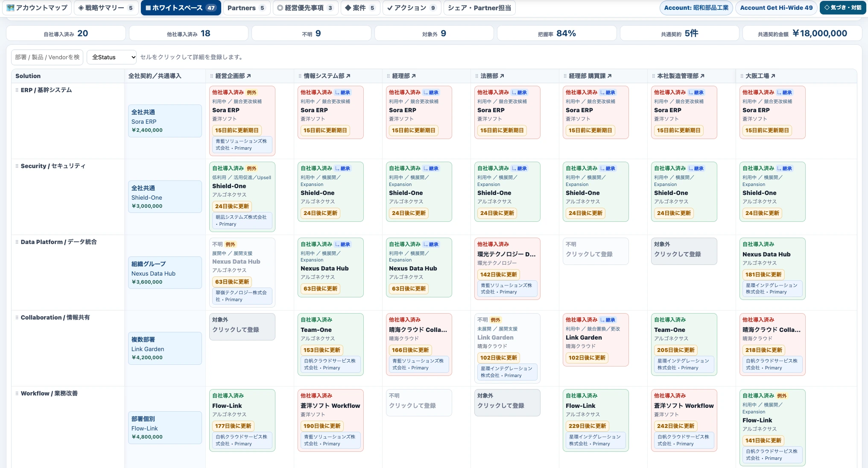Open arrow icon next to 情報システム部 header
Viewport: 868px width, 468px height.
coord(348,76)
